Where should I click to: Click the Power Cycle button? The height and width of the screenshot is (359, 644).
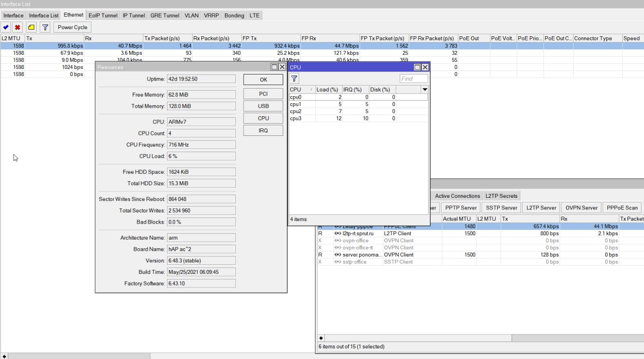coord(72,27)
